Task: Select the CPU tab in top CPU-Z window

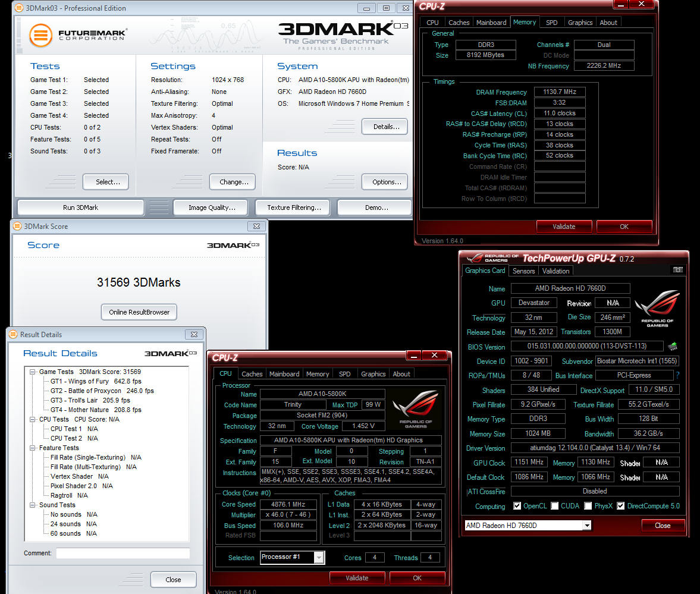Action: [x=432, y=23]
